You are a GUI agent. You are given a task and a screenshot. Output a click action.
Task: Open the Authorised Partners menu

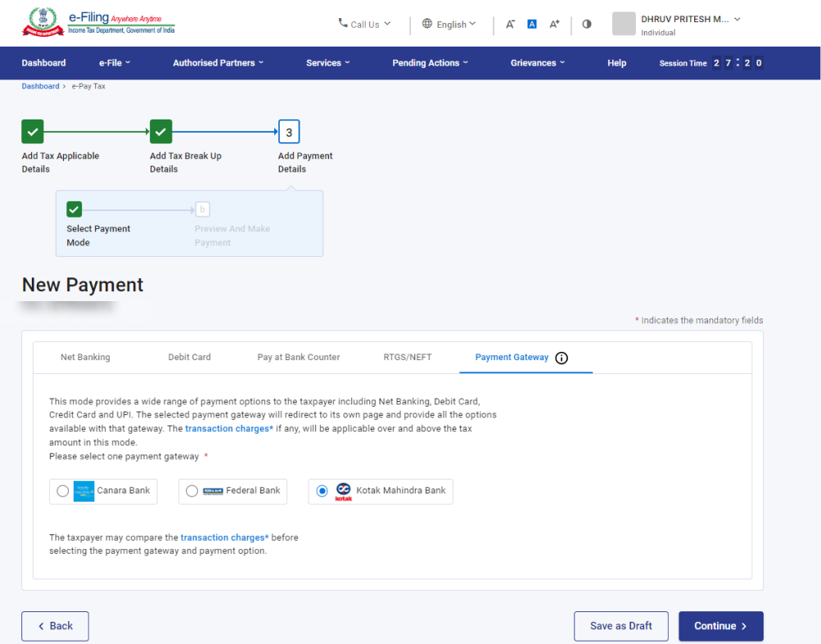[219, 63]
